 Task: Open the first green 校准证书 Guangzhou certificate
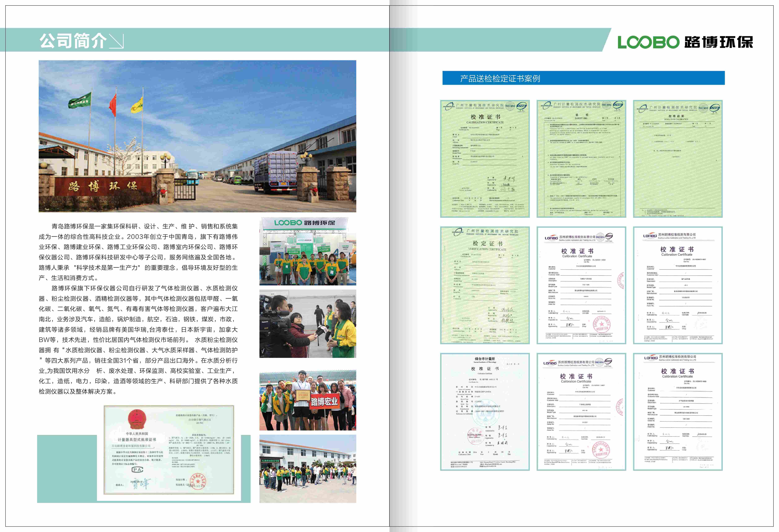tap(485, 159)
